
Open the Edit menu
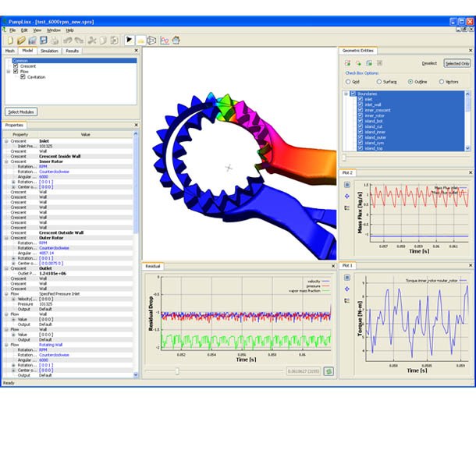24,30
